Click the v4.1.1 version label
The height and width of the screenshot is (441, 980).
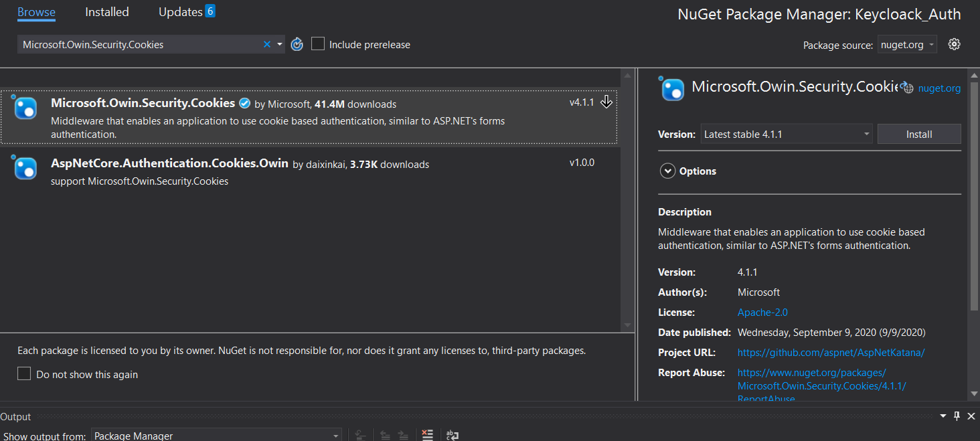click(582, 102)
